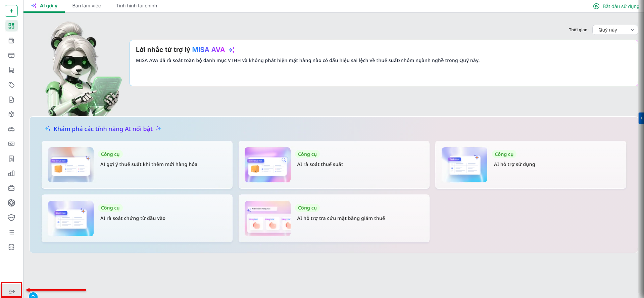Open the AI rà soát thuế suất tool

coord(334,165)
